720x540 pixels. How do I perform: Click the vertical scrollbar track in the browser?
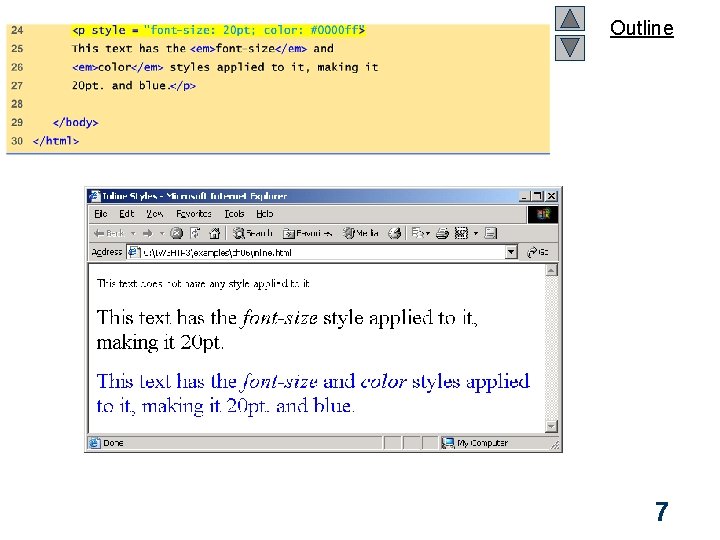pos(551,348)
